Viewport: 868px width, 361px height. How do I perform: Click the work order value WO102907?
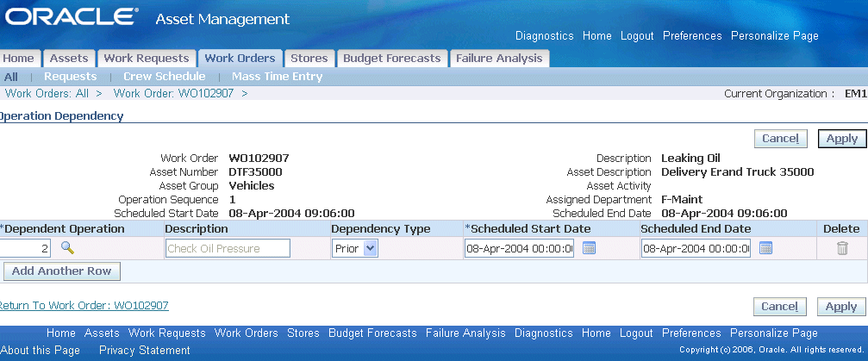259,159
